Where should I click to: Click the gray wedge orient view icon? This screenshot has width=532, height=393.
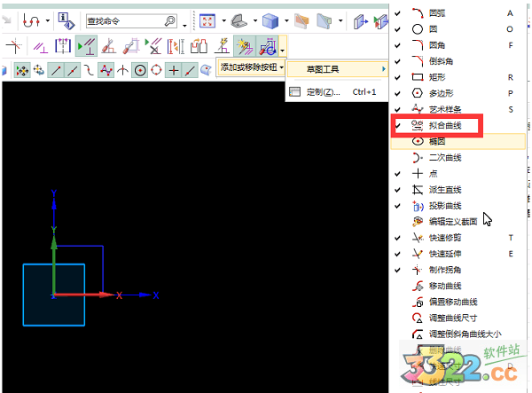(x=239, y=21)
